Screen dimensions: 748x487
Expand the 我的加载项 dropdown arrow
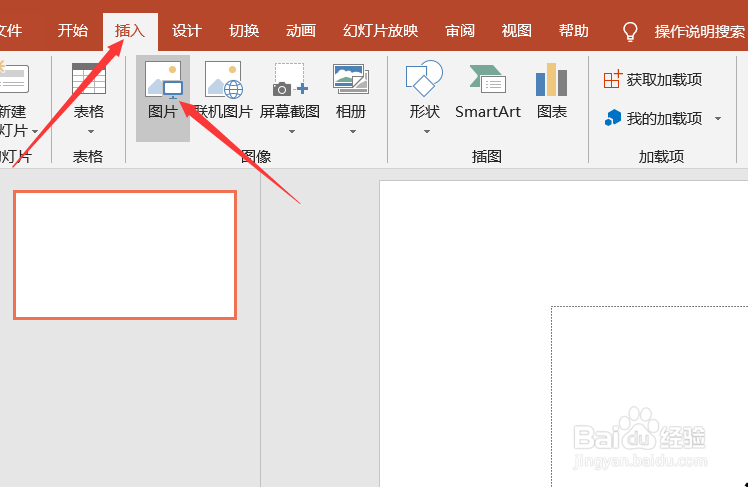click(x=718, y=118)
